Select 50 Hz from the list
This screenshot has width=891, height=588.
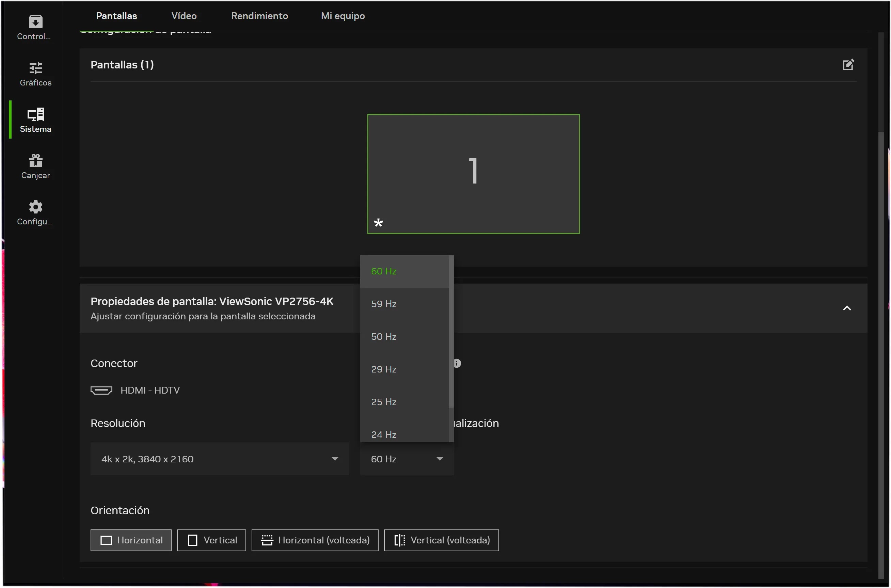coord(384,336)
